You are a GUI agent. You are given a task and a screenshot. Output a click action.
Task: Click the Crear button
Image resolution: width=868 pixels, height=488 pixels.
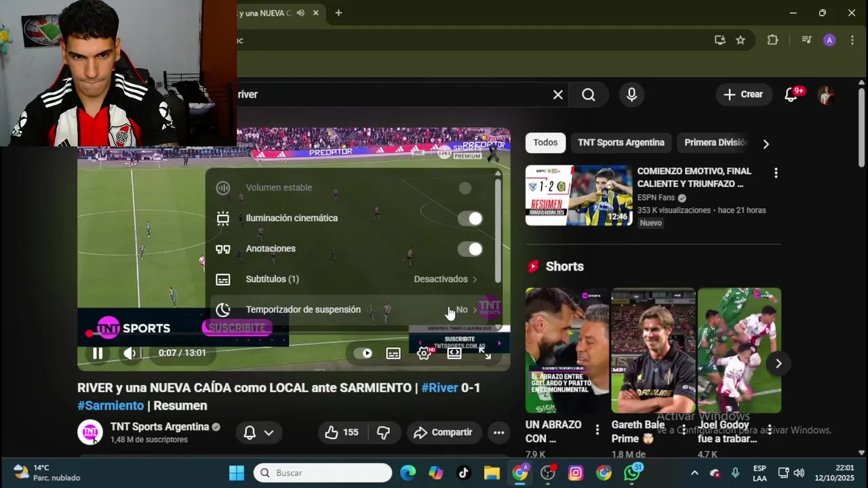[743, 95]
